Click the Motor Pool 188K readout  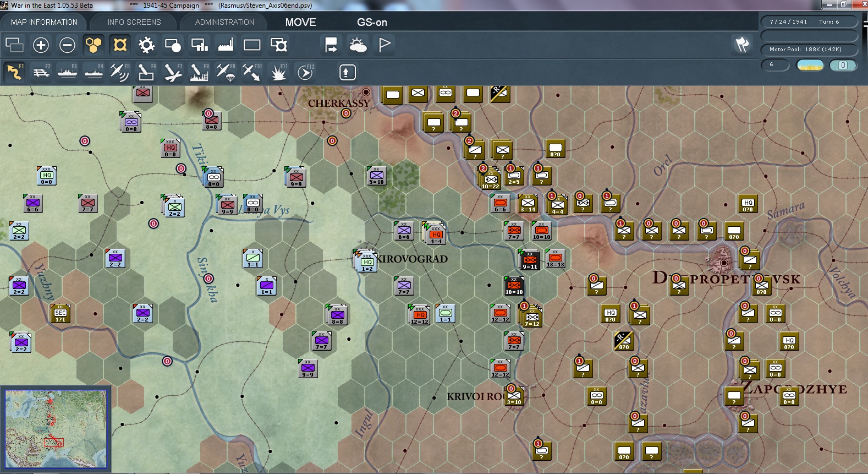(809, 49)
